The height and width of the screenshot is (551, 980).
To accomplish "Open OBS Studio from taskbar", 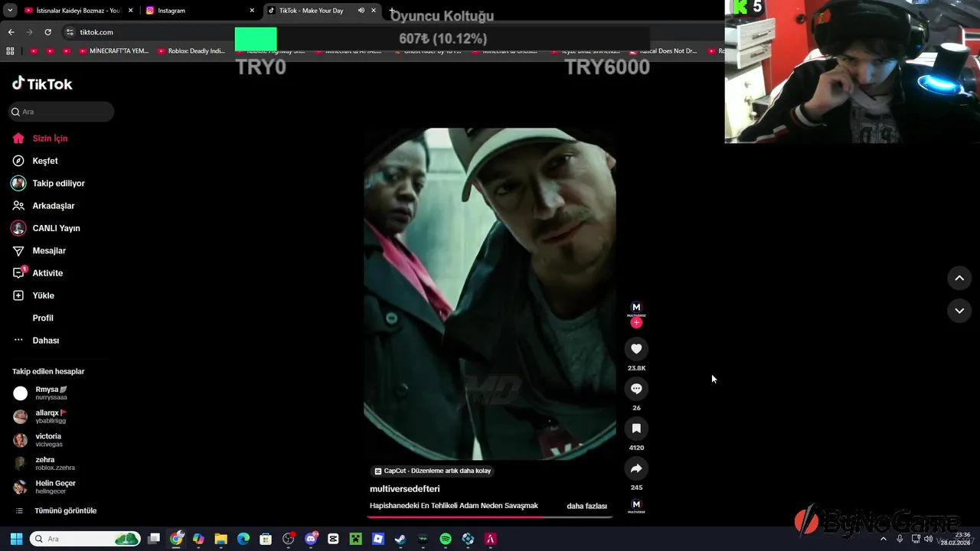I will [289, 539].
